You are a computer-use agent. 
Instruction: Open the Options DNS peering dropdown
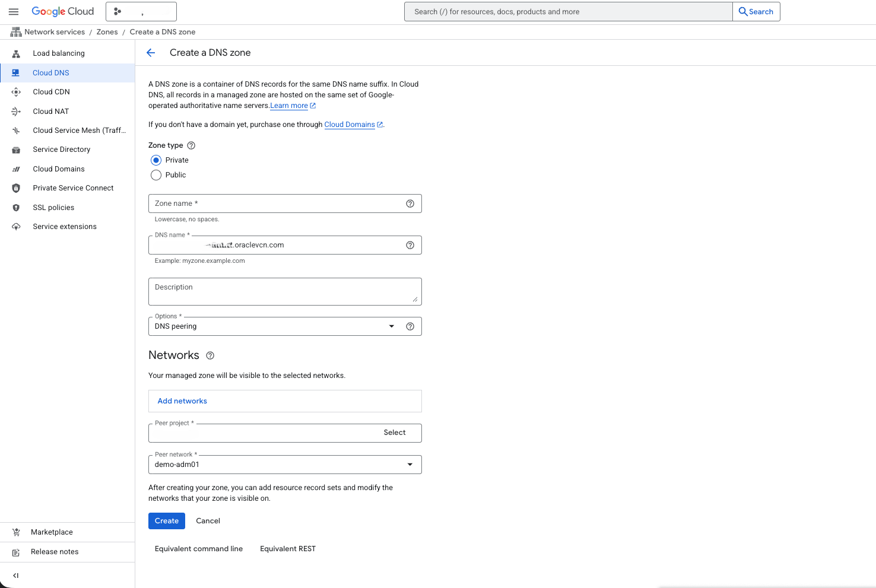[x=391, y=326]
